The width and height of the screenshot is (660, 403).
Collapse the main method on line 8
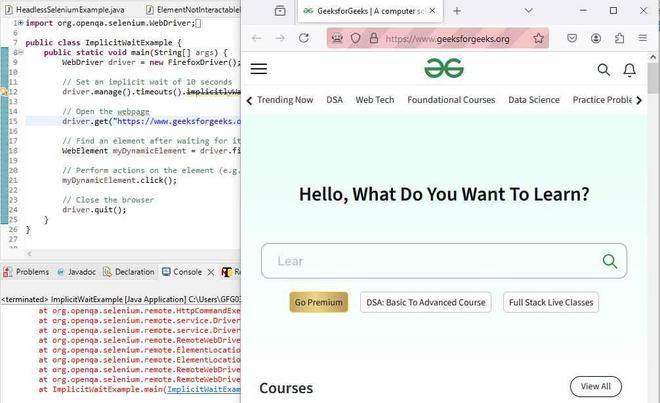(21, 53)
